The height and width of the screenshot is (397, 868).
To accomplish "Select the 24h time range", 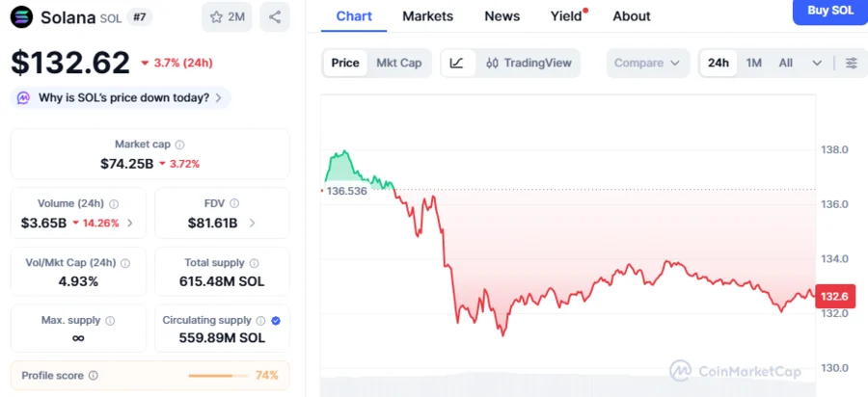I will [x=719, y=63].
